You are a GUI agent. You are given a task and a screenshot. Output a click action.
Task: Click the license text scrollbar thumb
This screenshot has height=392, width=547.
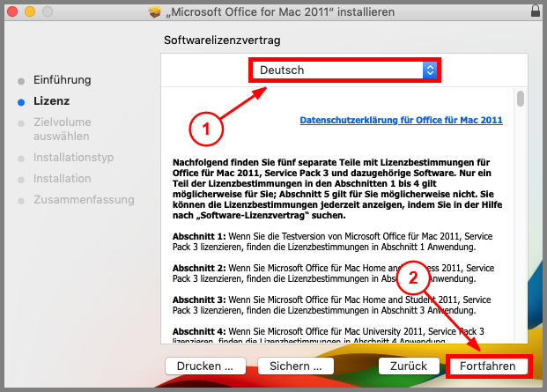click(x=521, y=99)
